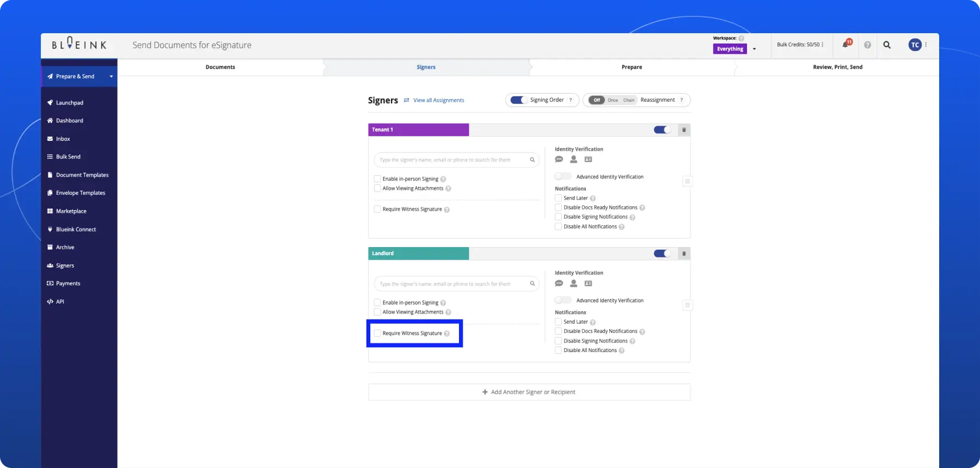Check Disable Docs Ready Notifications for Tenant 1
Image resolution: width=980 pixels, height=468 pixels.
pos(558,207)
